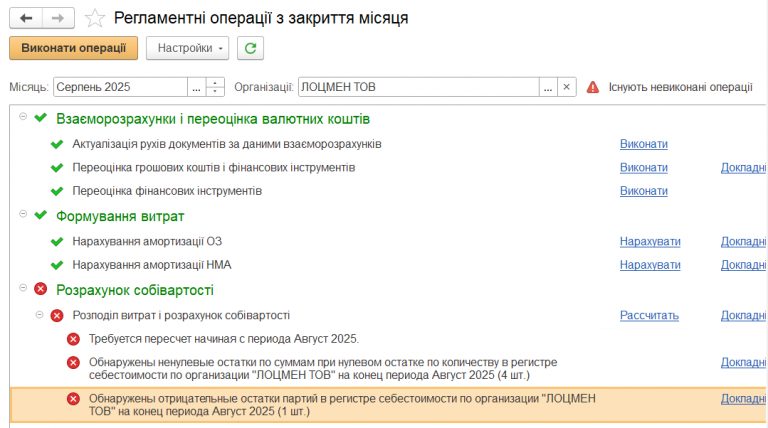The image size is (768, 428).
Task: Click the green refresh icon button
Action: pos(250,48)
